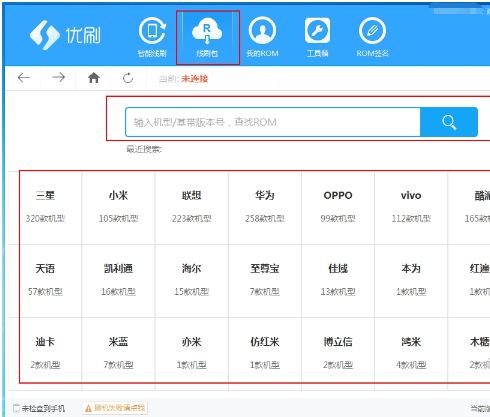This screenshot has height=417, width=490.
Task: Return to the home page icon
Action: click(94, 78)
